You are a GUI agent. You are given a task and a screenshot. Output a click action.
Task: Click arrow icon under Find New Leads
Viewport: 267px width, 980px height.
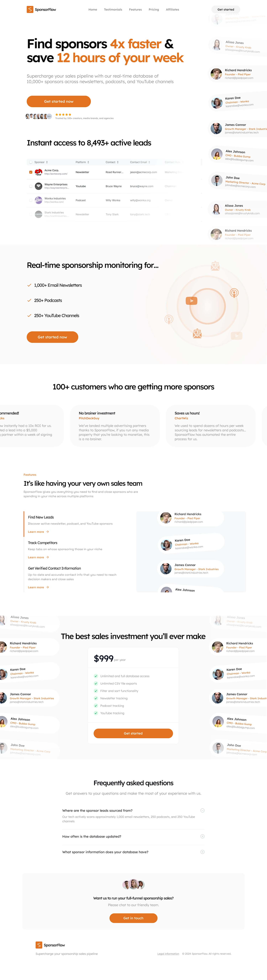tap(47, 532)
